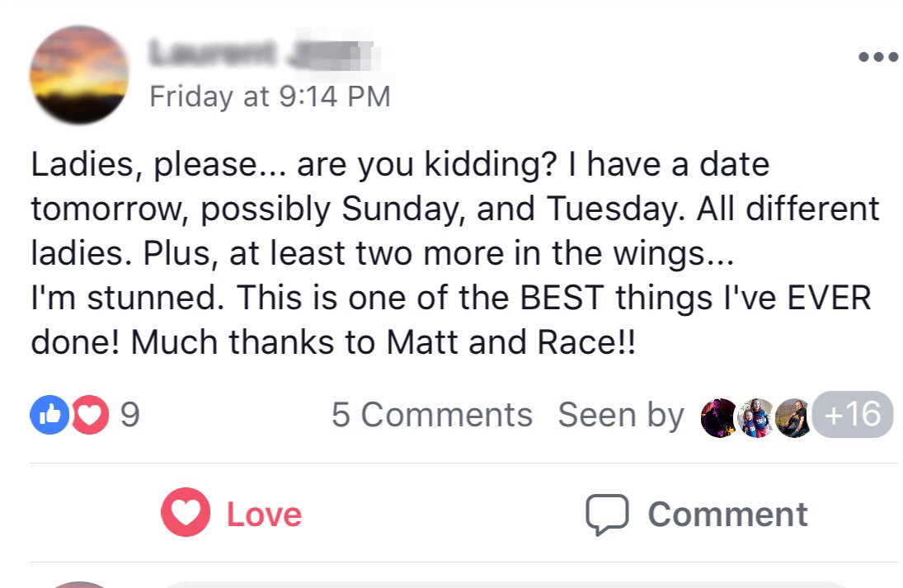Click the speech bubble comment icon
This screenshot has width=903, height=588.
coord(607,514)
